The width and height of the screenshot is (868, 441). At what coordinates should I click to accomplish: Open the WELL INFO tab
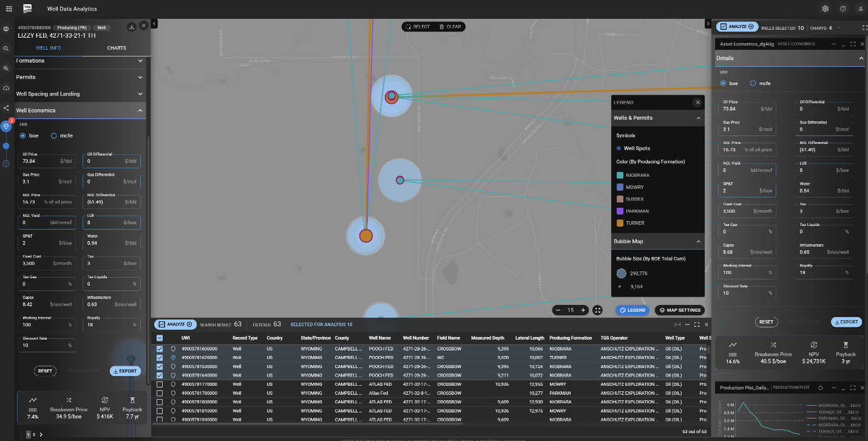49,48
